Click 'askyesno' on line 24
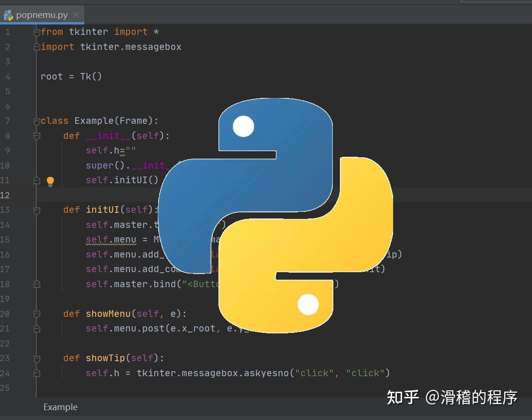 point(266,373)
